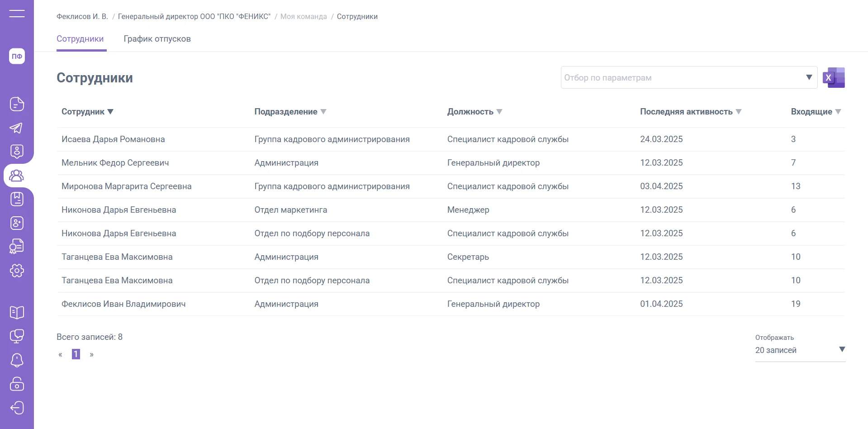
Task: Open the Подразделение column filter arrow
Action: pyautogui.click(x=323, y=112)
